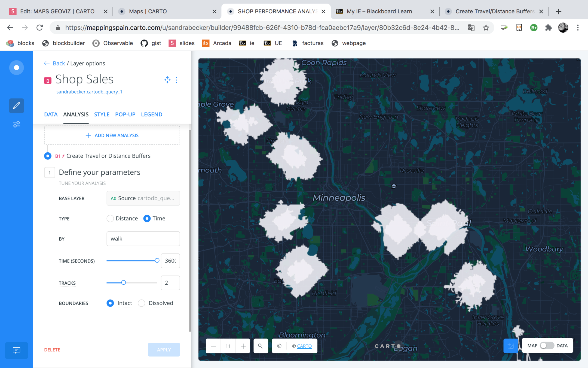Zoom out the map with minus button
This screenshot has height=368, width=588.
click(x=213, y=346)
